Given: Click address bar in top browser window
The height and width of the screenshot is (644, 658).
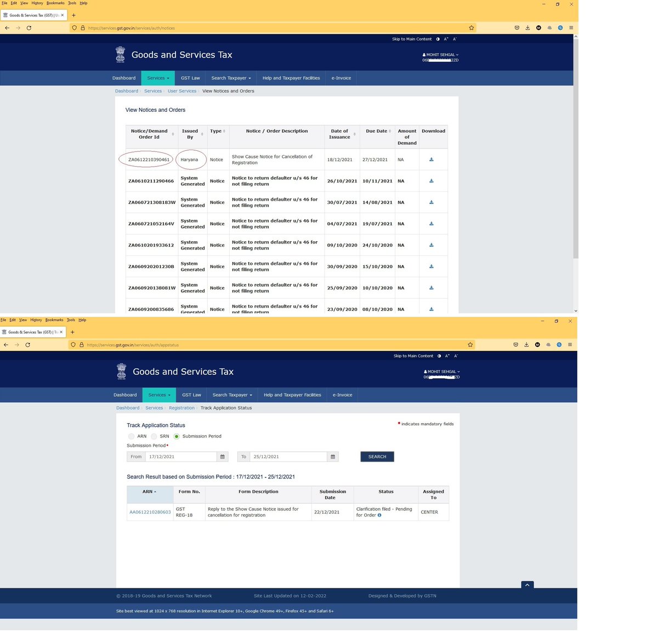Looking at the screenshot, I should 274,28.
